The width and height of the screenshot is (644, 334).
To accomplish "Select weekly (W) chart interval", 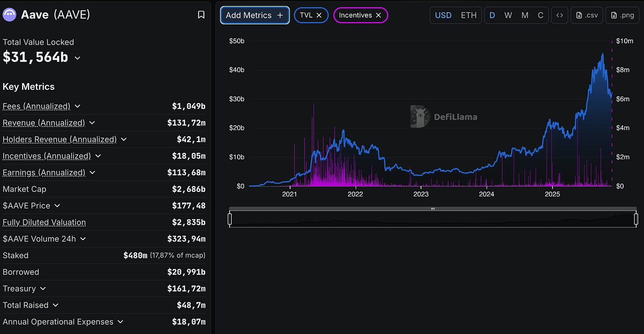I will [x=508, y=15].
